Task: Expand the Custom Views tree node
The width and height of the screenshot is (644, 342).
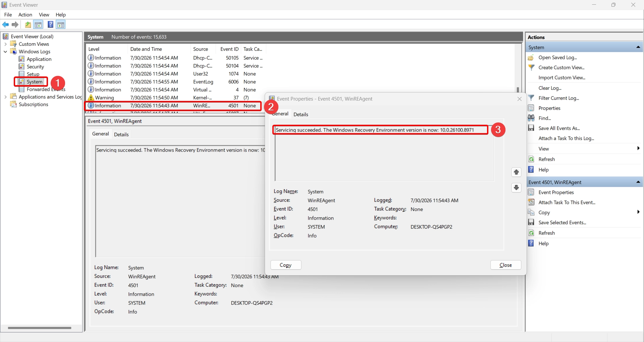Action: tap(5, 44)
